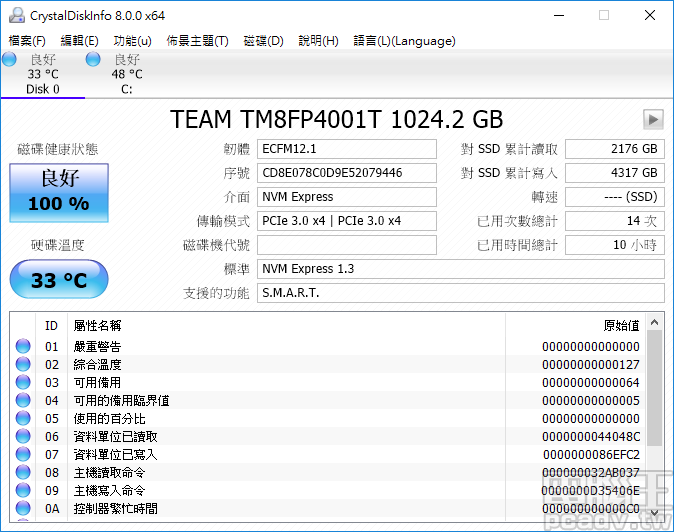Open the 檔案(F) menu
Viewport: 674px width, 532px height.
coord(27,41)
